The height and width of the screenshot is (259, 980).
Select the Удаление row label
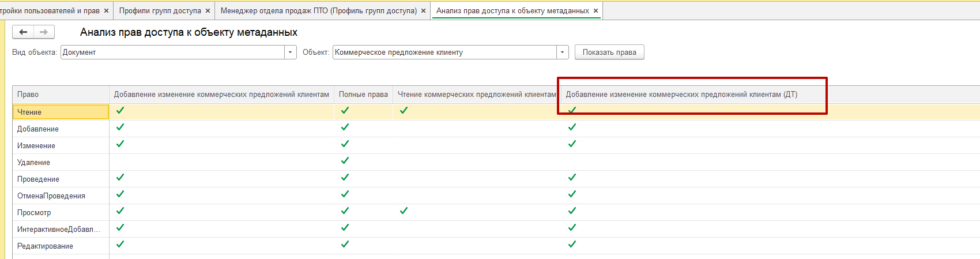(33, 163)
